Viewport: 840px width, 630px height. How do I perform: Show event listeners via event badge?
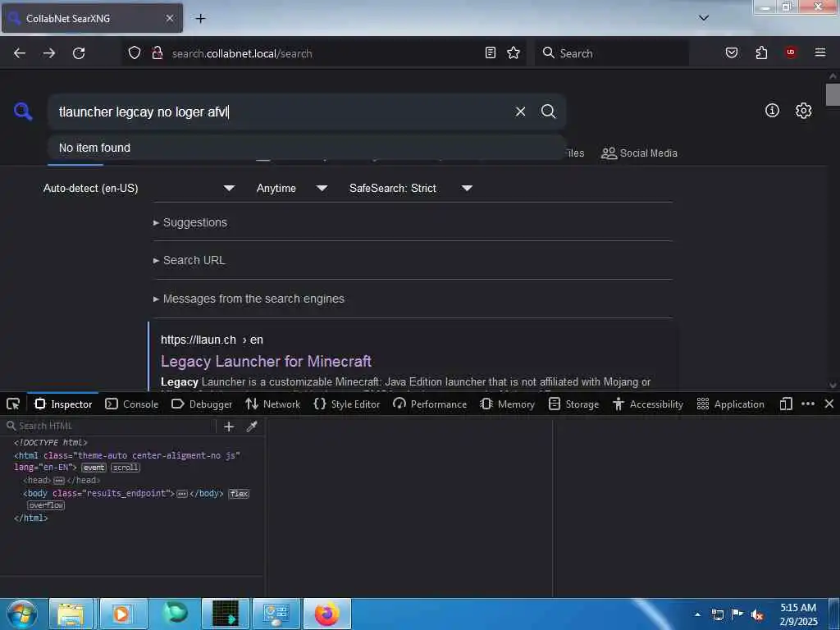pyautogui.click(x=94, y=468)
